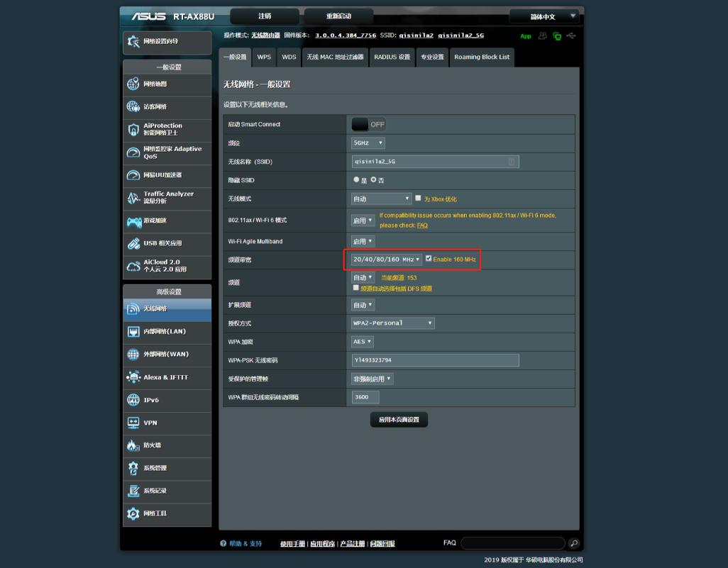This screenshot has width=728, height=568.
Task: Open the Roaming Block List tab
Action: (x=481, y=57)
